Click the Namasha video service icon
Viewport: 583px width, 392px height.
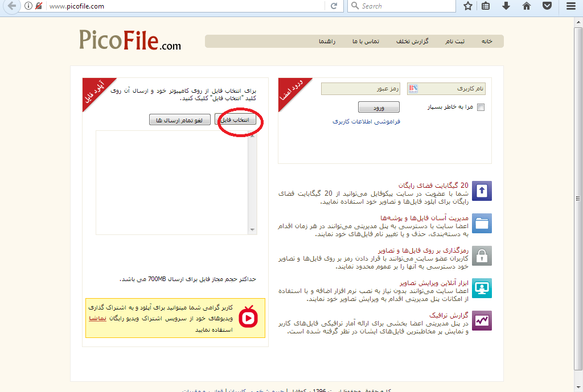(248, 317)
